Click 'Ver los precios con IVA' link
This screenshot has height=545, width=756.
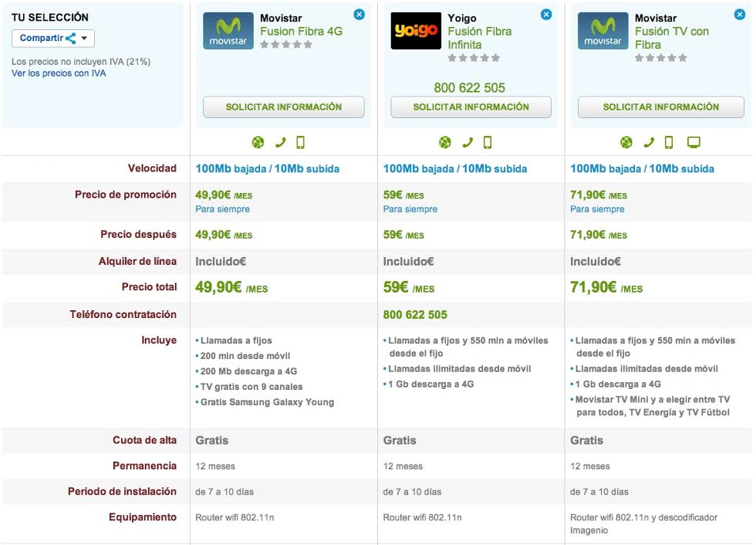(59, 73)
